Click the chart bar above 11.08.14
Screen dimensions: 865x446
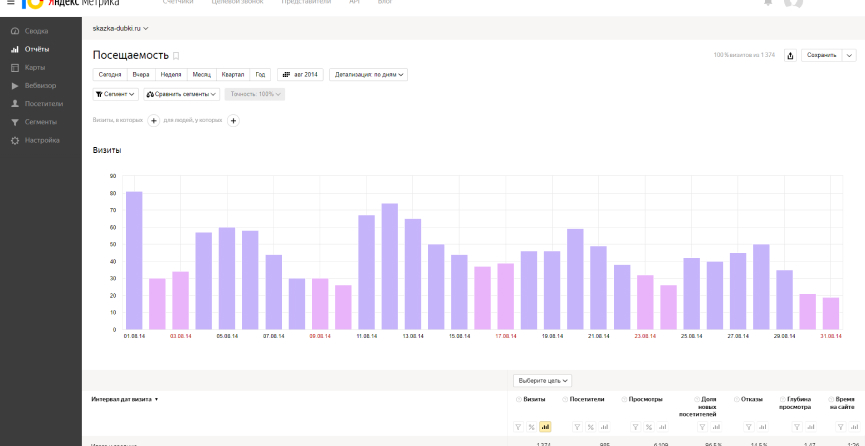[x=366, y=272]
